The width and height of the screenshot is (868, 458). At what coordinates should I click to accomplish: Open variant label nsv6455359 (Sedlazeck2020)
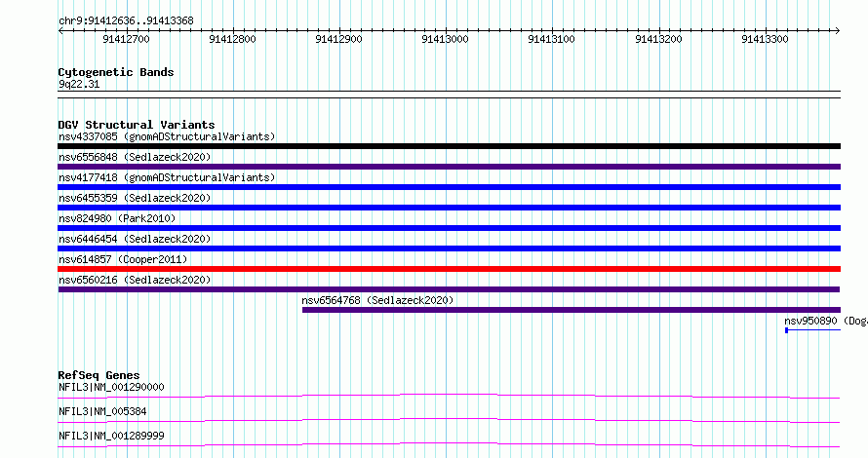tap(135, 198)
